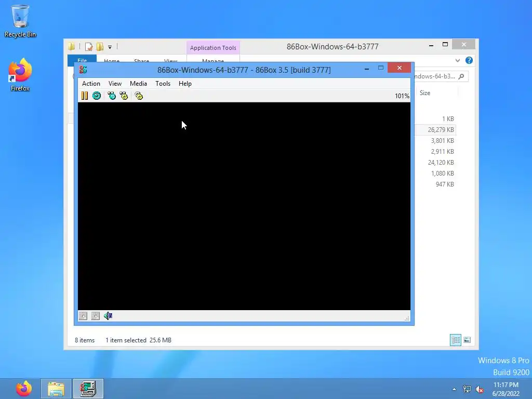532x399 pixels.
Task: Click the 3,801 KB size cell
Action: tap(442, 140)
